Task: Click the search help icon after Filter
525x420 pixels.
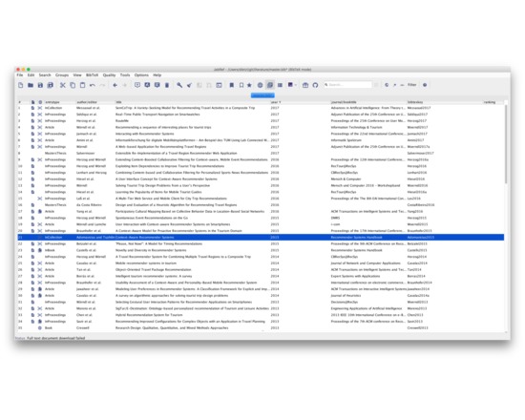Action: point(425,85)
